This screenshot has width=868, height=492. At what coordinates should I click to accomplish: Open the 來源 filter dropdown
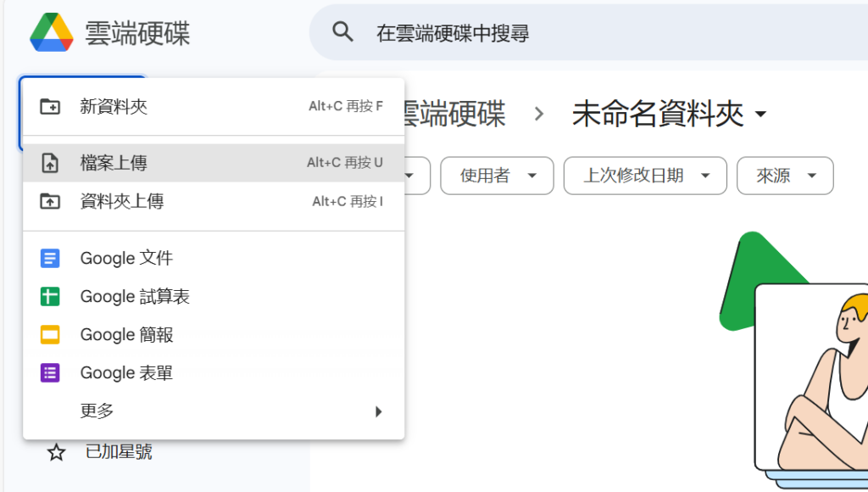[x=785, y=176]
